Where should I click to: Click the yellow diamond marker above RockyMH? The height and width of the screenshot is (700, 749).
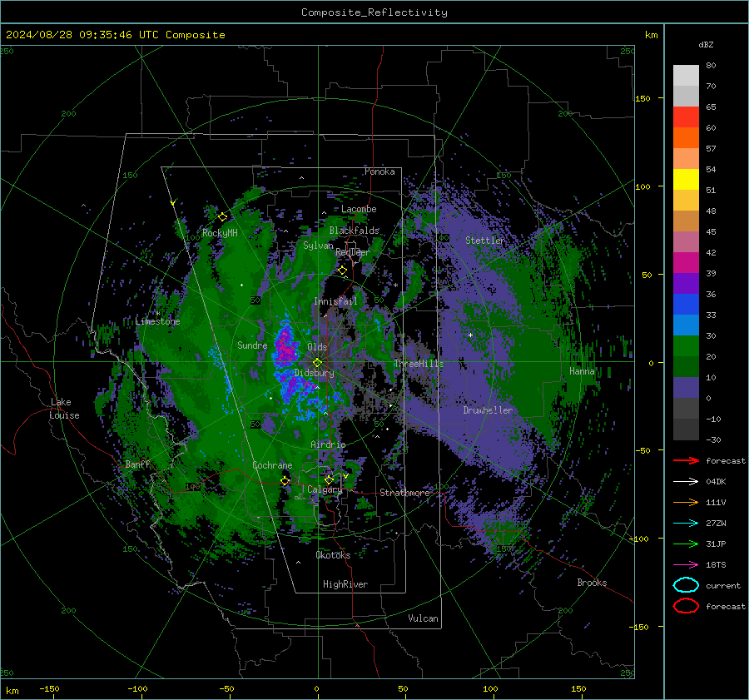pyautogui.click(x=222, y=217)
